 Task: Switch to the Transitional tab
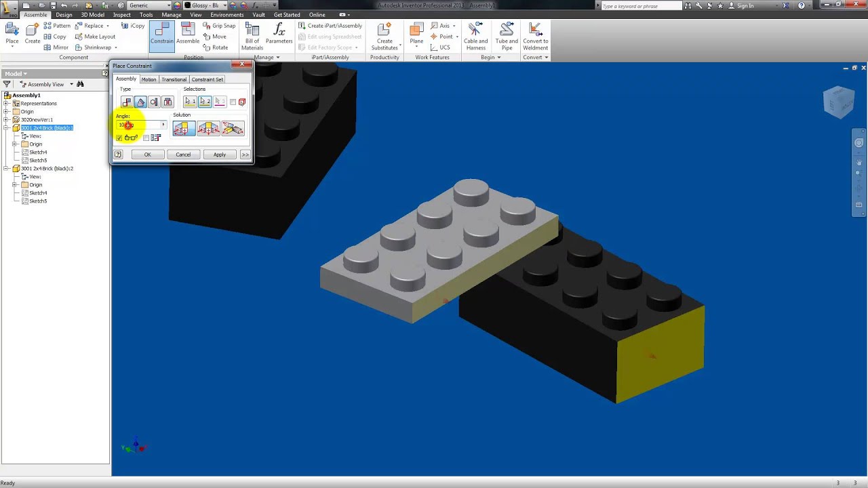[174, 79]
